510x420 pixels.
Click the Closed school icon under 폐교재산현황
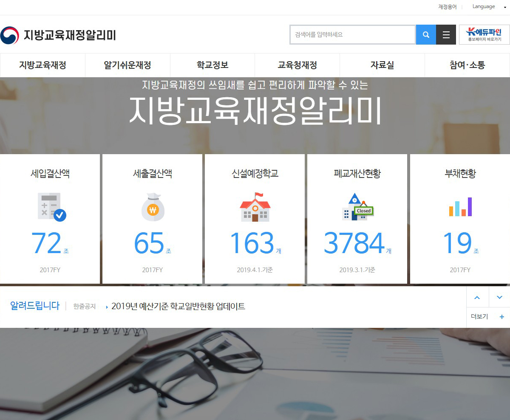pos(357,207)
